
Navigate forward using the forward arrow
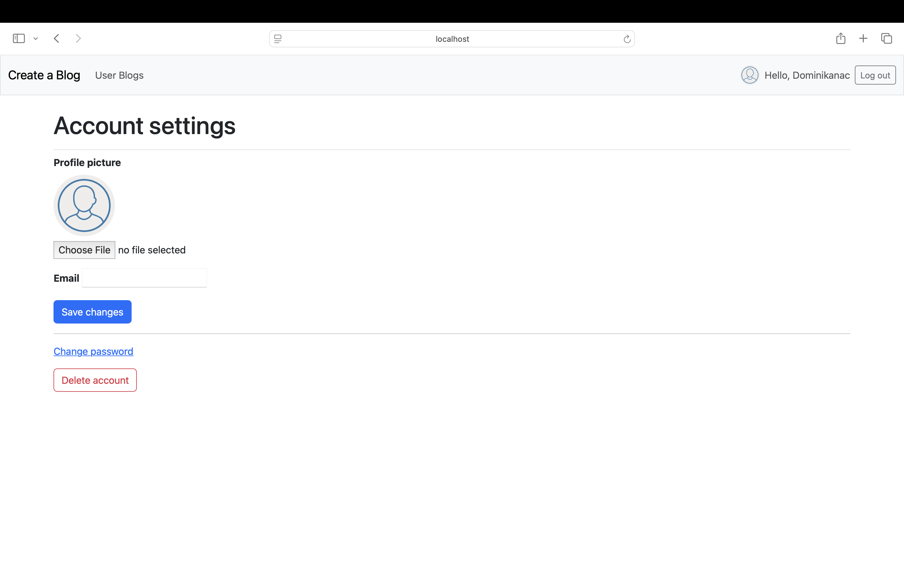[x=78, y=38]
